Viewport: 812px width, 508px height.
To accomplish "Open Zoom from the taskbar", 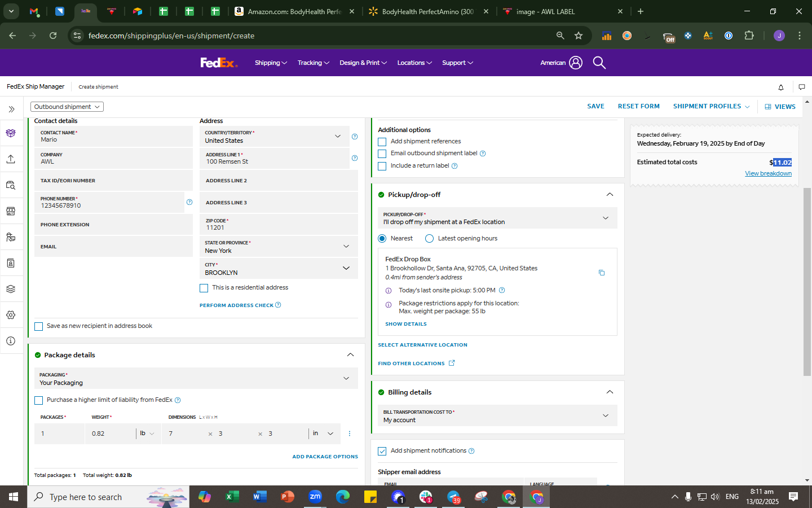I will click(315, 497).
